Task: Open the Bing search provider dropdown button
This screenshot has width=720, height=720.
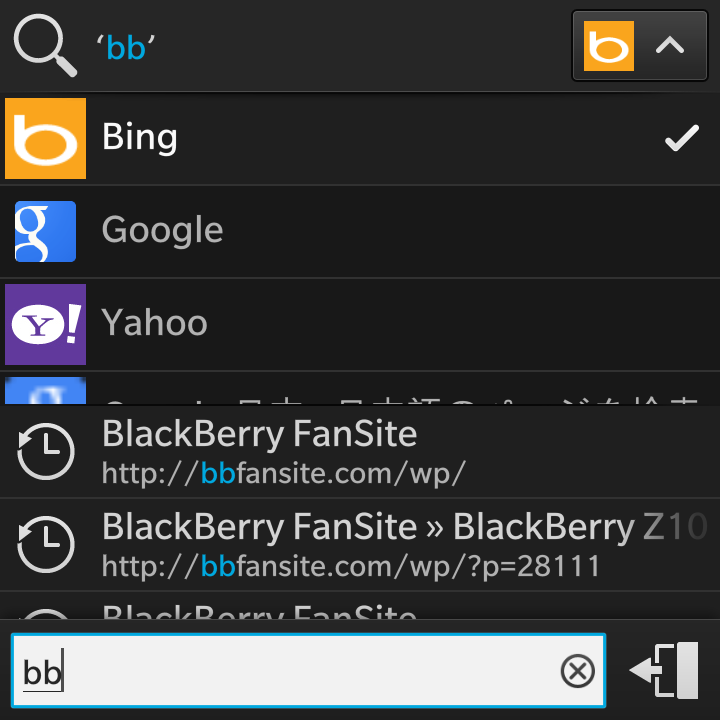Action: pyautogui.click(x=639, y=46)
